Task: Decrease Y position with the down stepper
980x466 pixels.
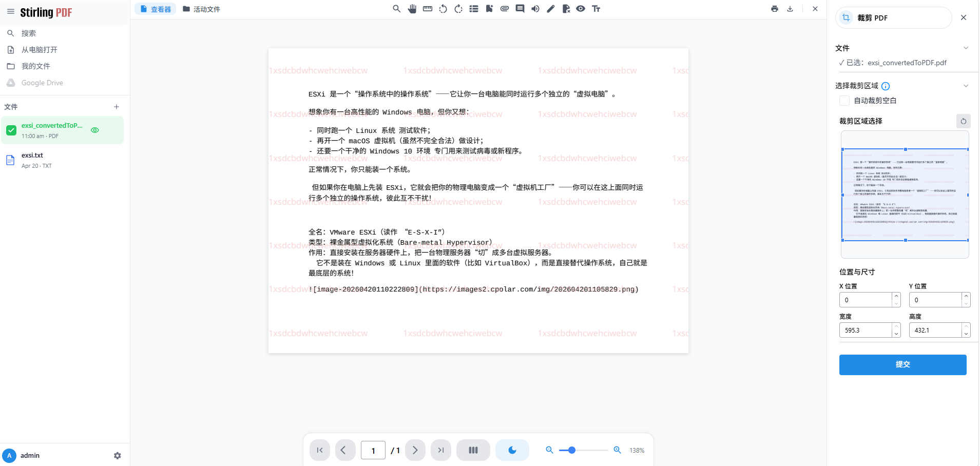Action: tap(966, 303)
